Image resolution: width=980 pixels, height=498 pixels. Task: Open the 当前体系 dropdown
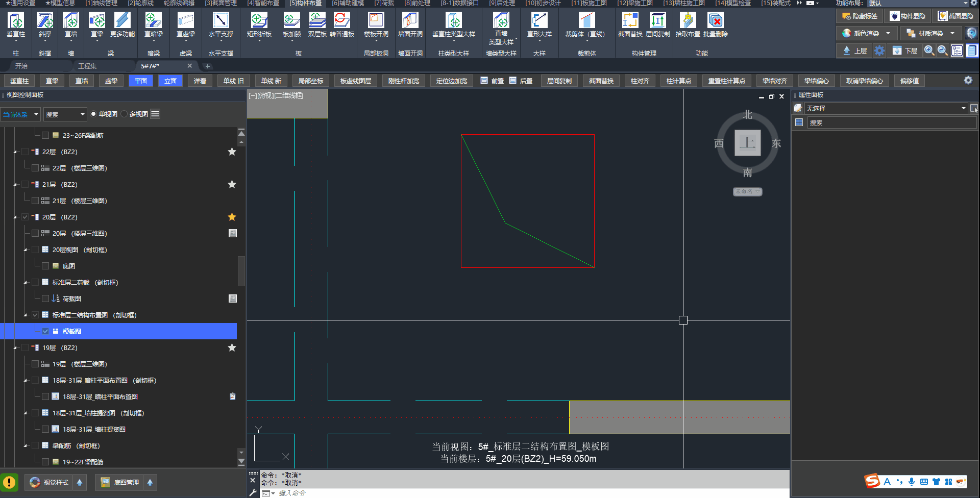click(x=20, y=114)
